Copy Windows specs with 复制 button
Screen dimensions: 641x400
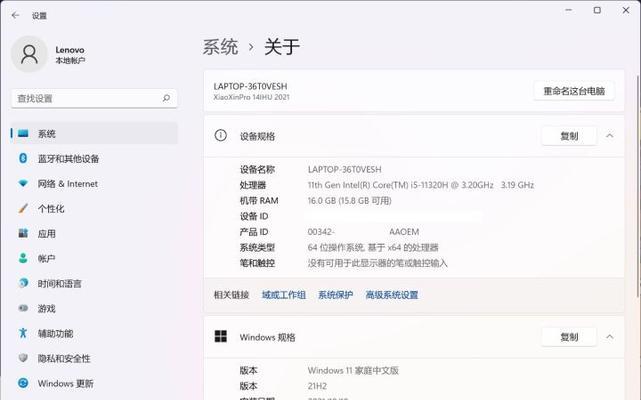coord(569,337)
